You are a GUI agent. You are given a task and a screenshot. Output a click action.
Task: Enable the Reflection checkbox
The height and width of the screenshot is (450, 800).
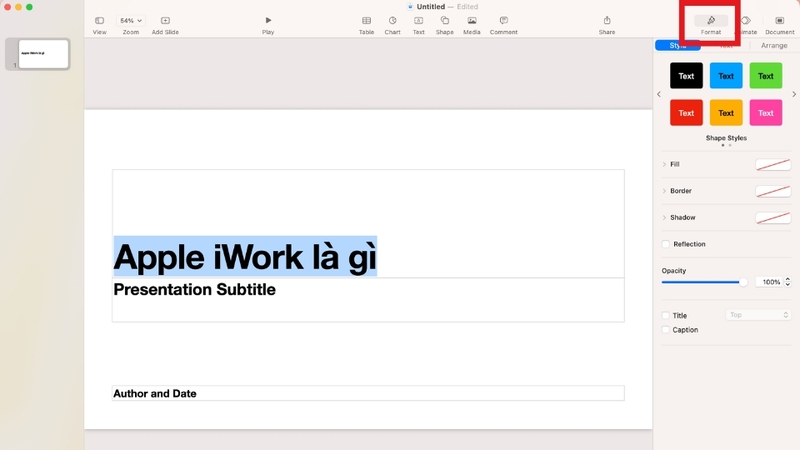pyautogui.click(x=666, y=244)
